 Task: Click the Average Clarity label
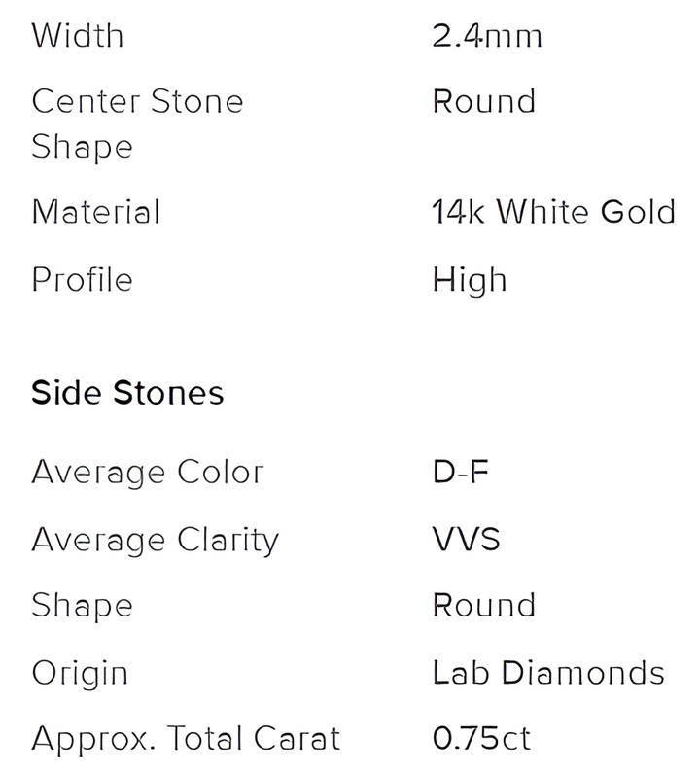155,539
